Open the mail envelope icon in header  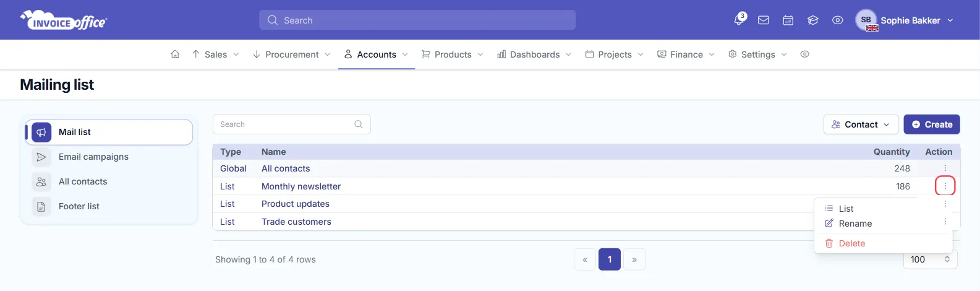pyautogui.click(x=764, y=20)
